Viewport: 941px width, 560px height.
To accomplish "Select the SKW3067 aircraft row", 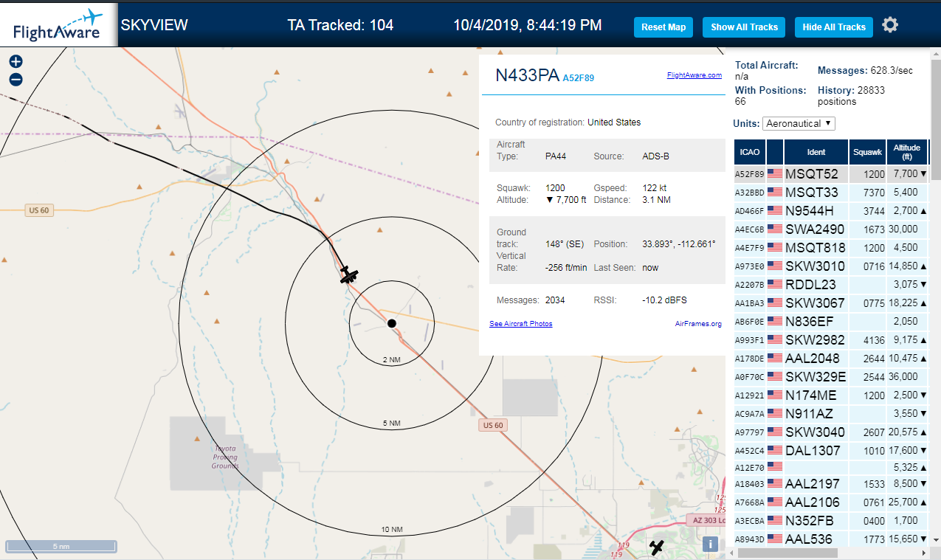I will click(831, 303).
